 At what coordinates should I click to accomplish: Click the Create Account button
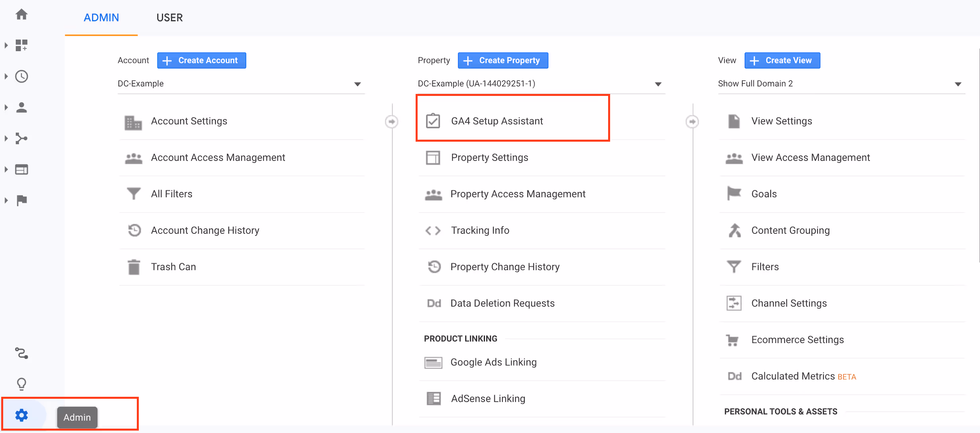(202, 60)
